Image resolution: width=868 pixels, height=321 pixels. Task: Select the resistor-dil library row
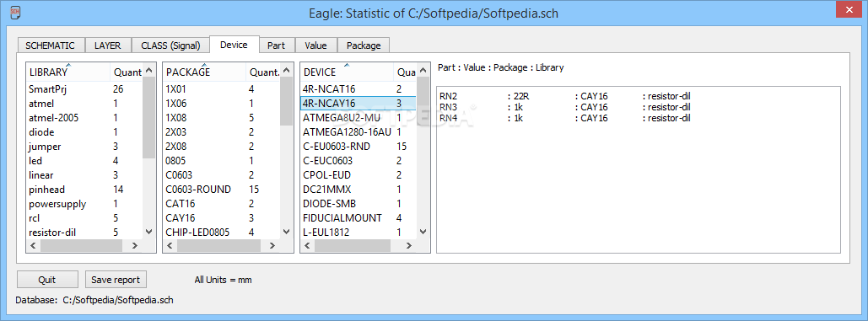pos(84,232)
